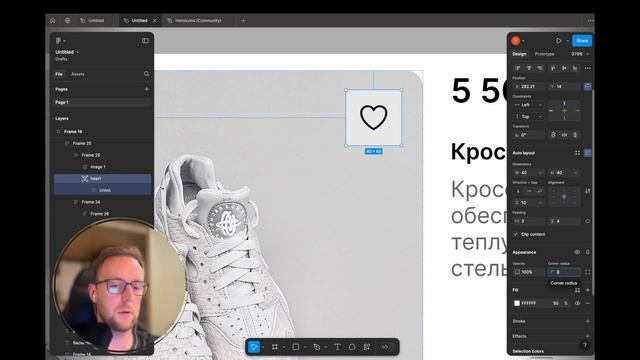Open the height sizing dropdown arrow
This screenshot has width=640, height=360.
576,173
